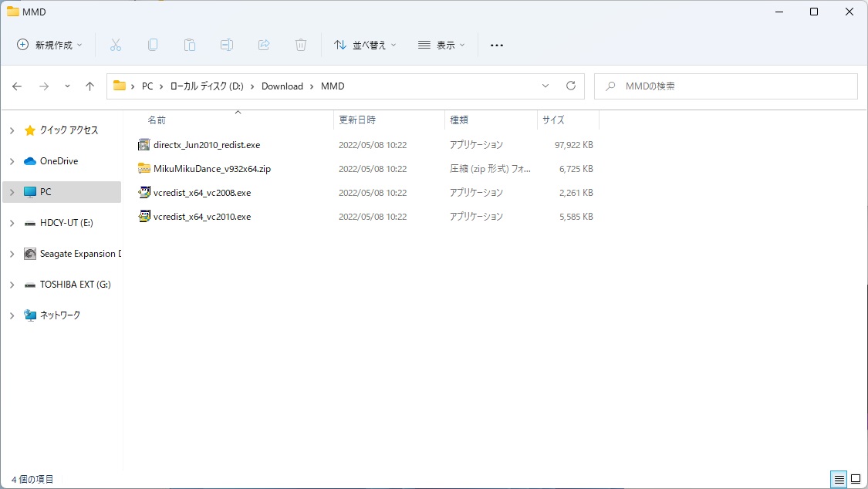
Task: Click the Delete trash can icon
Action: 301,46
